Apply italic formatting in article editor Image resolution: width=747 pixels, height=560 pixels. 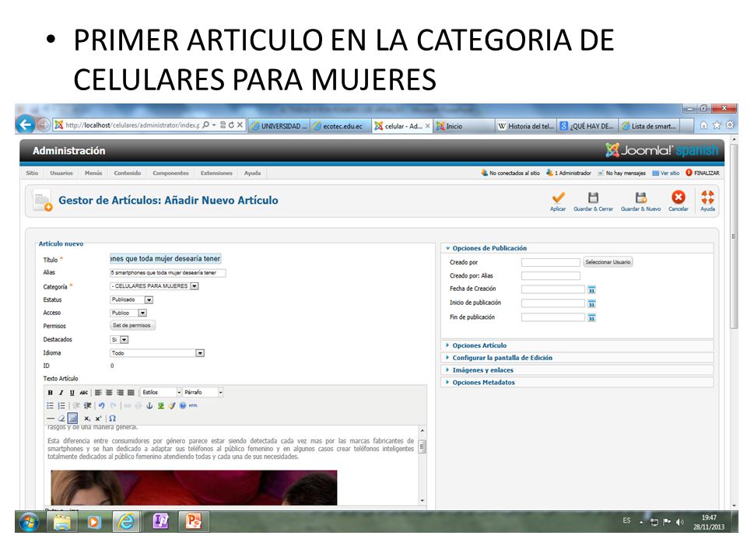point(61,393)
